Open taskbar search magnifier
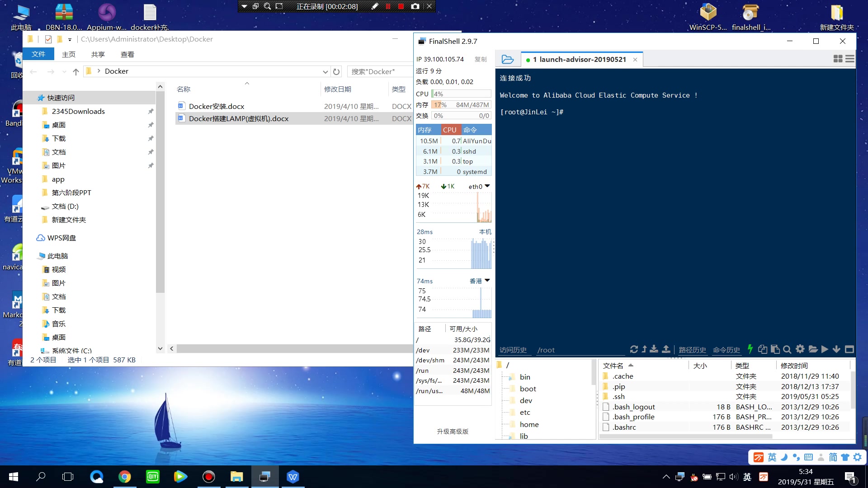 click(x=41, y=477)
